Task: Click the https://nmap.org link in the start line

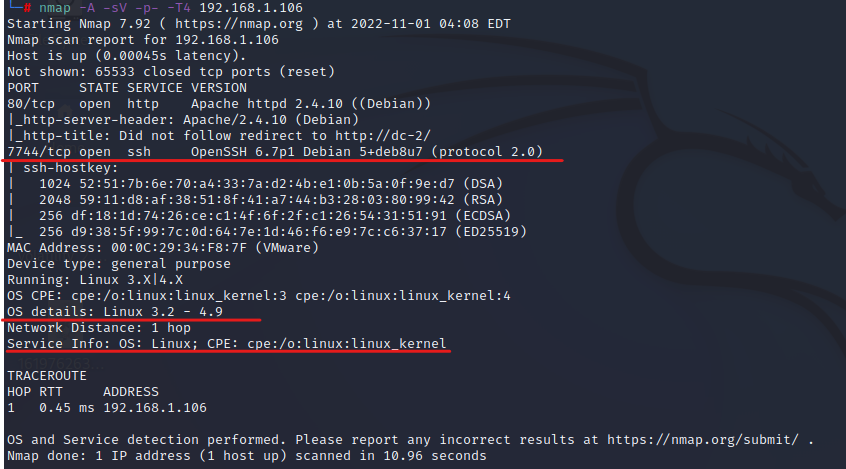Action: (230, 24)
